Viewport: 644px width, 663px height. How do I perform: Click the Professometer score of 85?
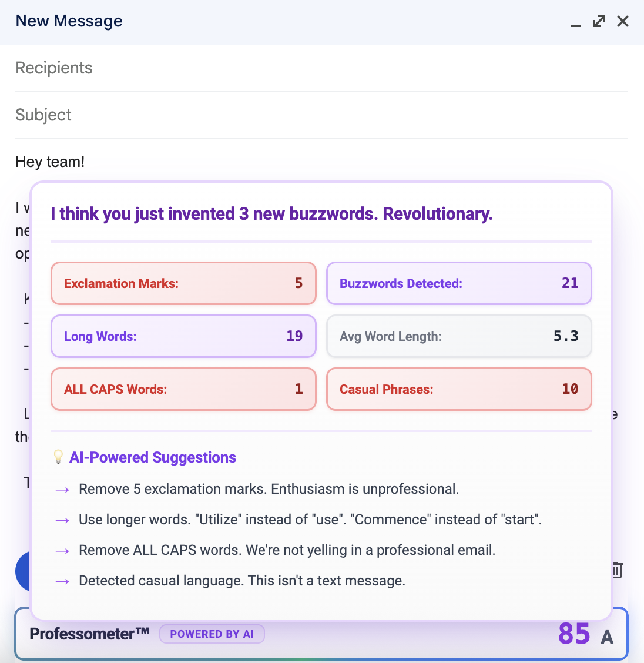click(574, 634)
